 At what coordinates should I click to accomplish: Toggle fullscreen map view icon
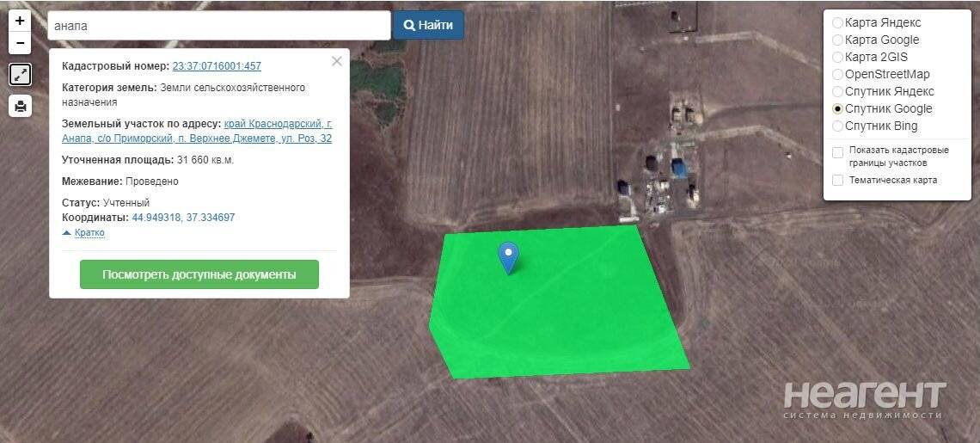(20, 76)
